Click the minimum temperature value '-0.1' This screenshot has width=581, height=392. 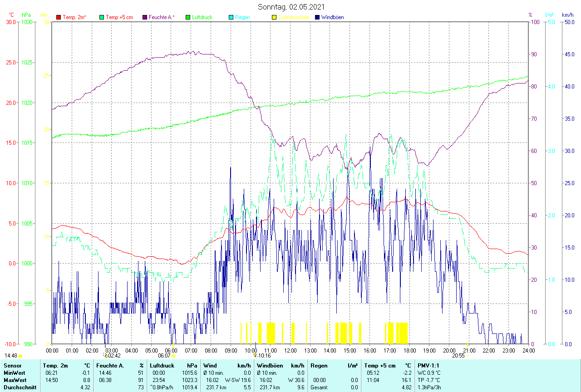[x=85, y=372]
